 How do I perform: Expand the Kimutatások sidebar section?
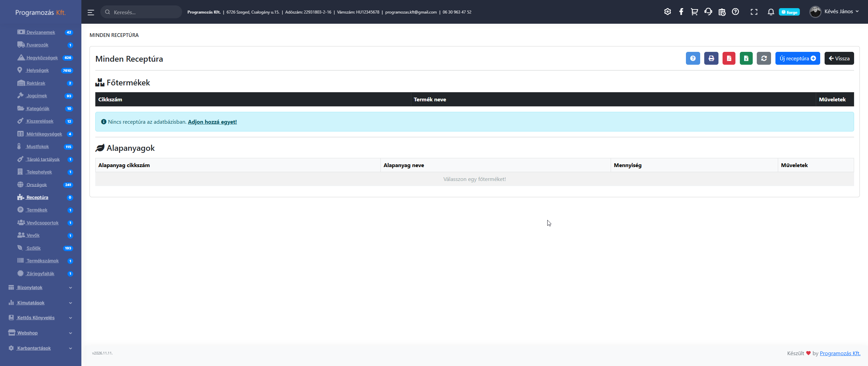click(x=31, y=303)
